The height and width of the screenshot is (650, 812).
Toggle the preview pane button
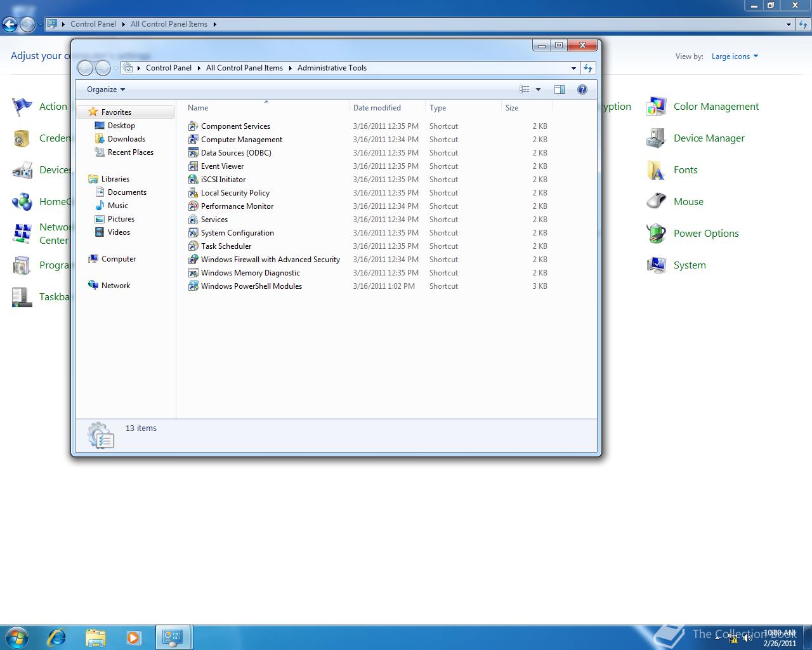point(560,90)
